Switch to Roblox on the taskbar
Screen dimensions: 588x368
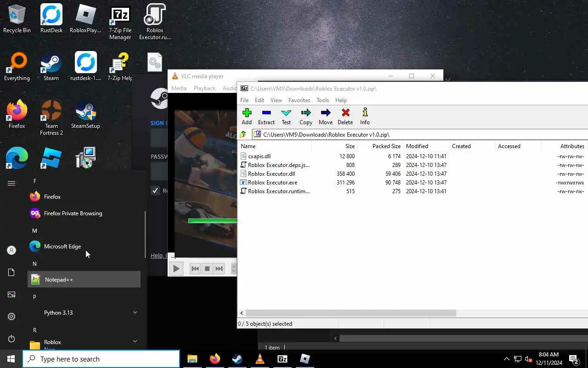305,359
